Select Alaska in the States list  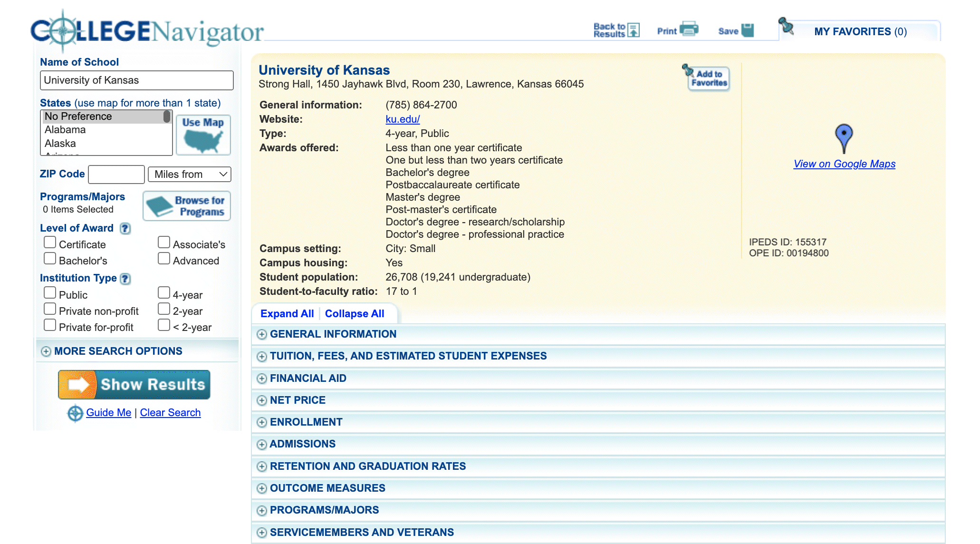(x=103, y=144)
